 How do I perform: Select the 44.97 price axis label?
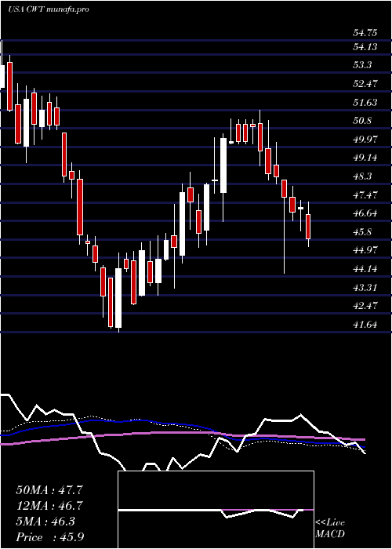coord(365,251)
